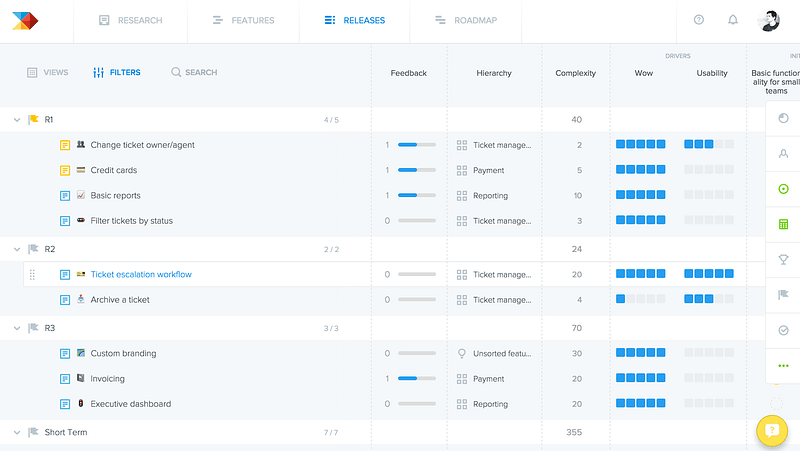Click the Wow driver column header

(x=644, y=73)
